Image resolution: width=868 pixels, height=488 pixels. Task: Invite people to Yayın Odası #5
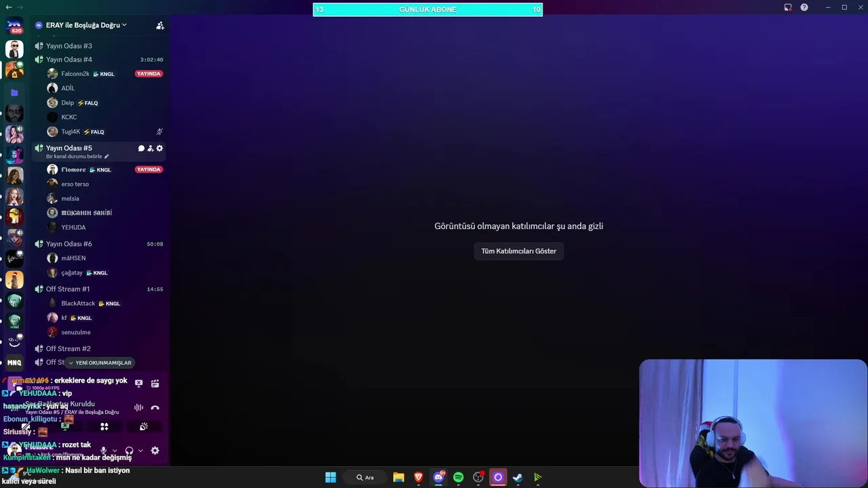point(151,148)
